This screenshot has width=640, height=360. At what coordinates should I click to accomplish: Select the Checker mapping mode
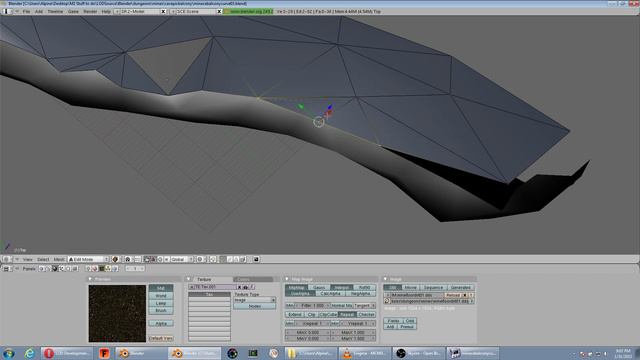point(367,315)
